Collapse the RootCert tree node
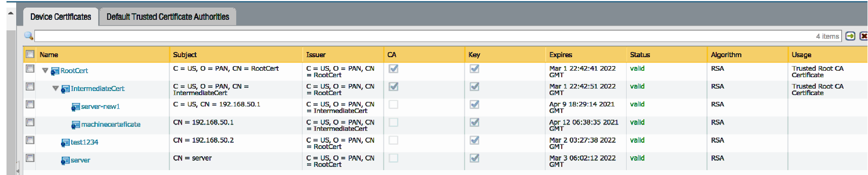The height and width of the screenshot is (175, 868). (45, 70)
